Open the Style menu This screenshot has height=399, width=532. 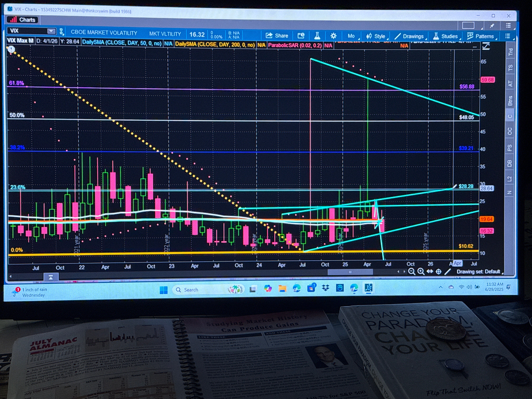[x=377, y=36]
